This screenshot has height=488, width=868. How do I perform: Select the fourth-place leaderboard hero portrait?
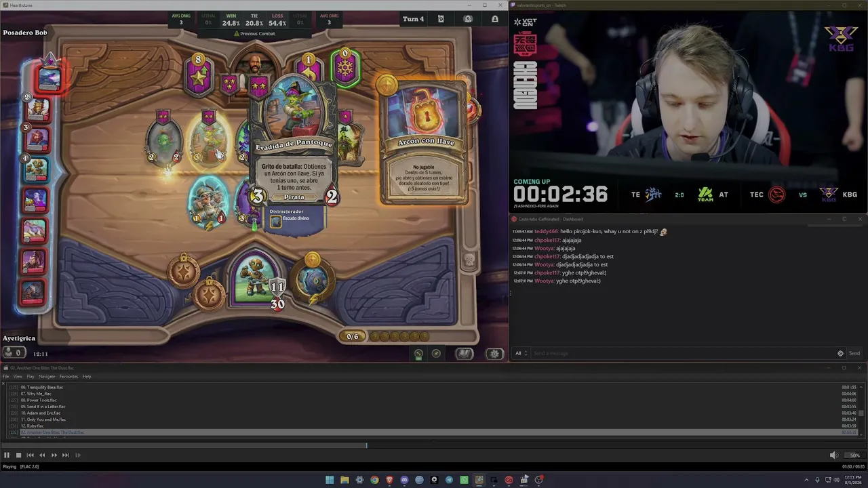[x=36, y=170]
